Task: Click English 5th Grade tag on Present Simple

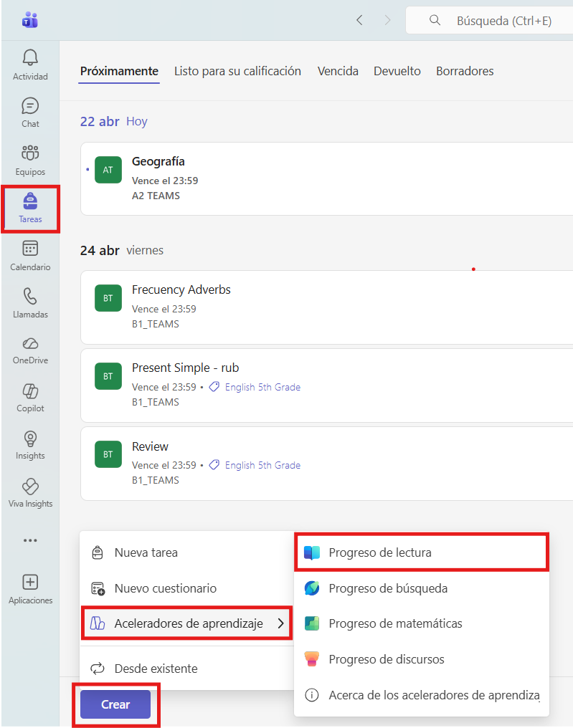Action: (x=262, y=387)
